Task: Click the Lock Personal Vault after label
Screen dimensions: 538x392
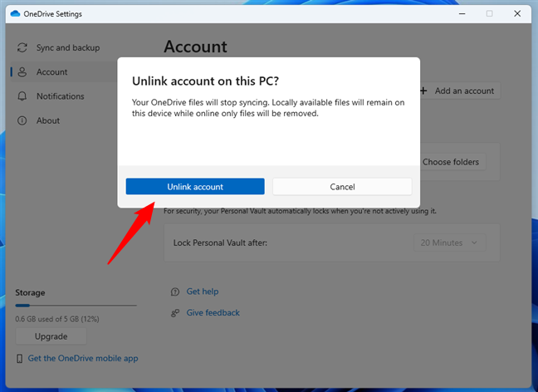Action: (x=220, y=243)
